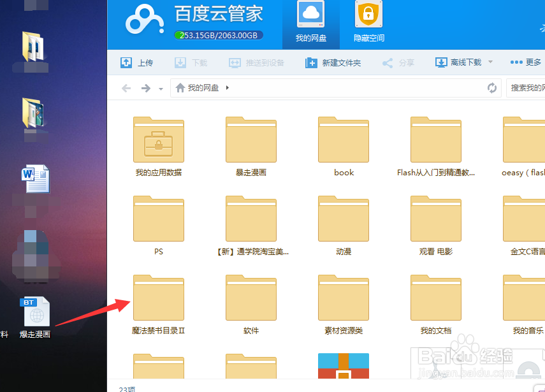The height and width of the screenshot is (392, 545).
Task: Click the 上传 upload button
Action: click(x=136, y=63)
